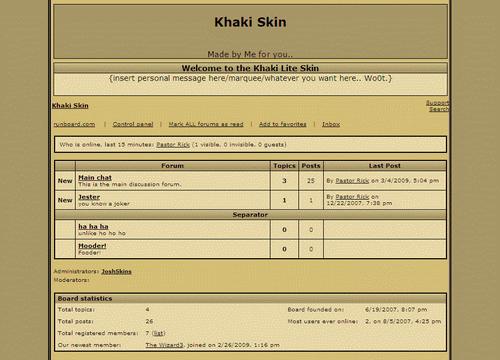This screenshot has width=500, height=360.
Task: Open the Khaki Skin breadcrumb link
Action: [70, 106]
